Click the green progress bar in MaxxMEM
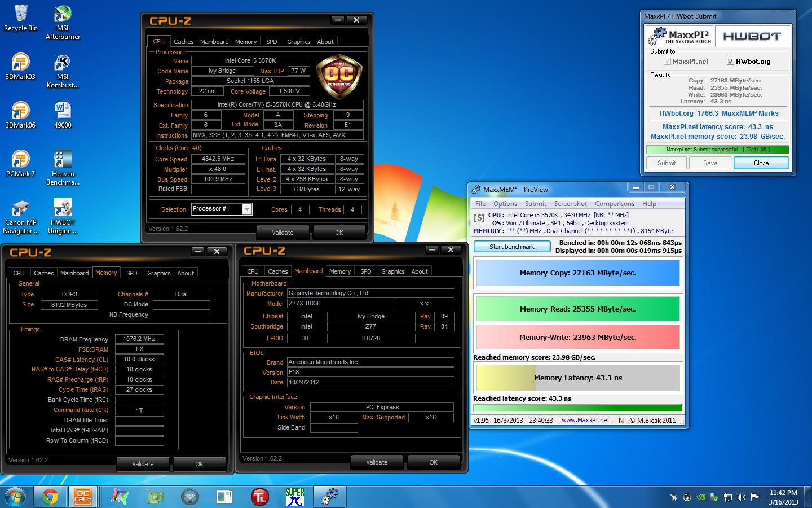812x508 pixels. (x=578, y=409)
